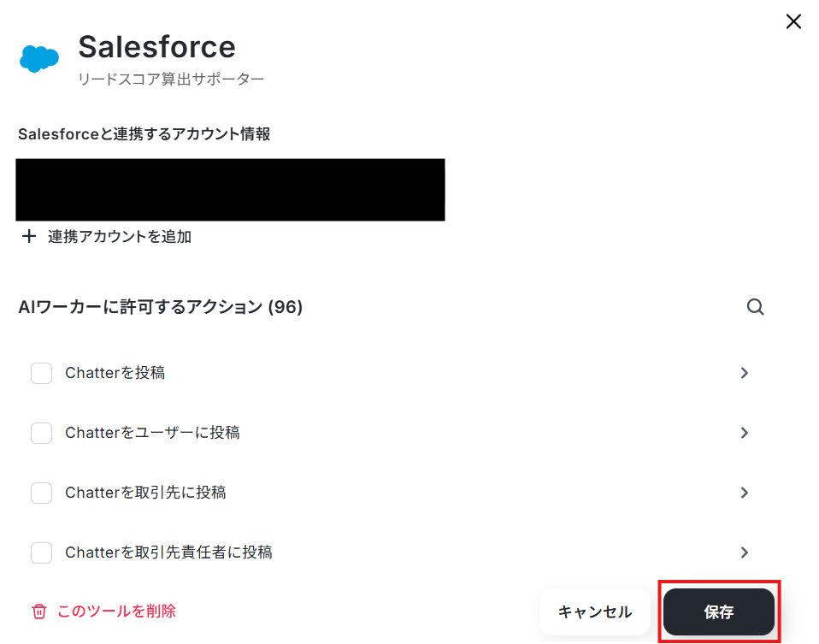
Task: Click the trash can delete icon
Action: (x=39, y=611)
